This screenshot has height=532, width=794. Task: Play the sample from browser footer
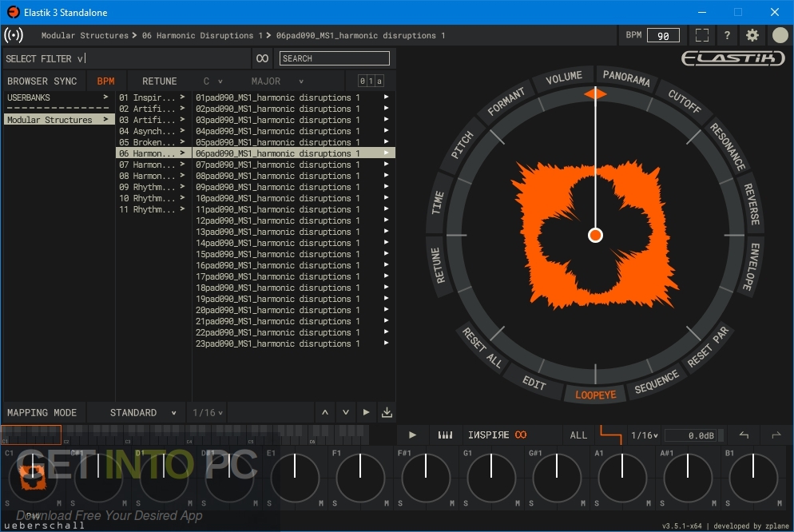pos(366,412)
